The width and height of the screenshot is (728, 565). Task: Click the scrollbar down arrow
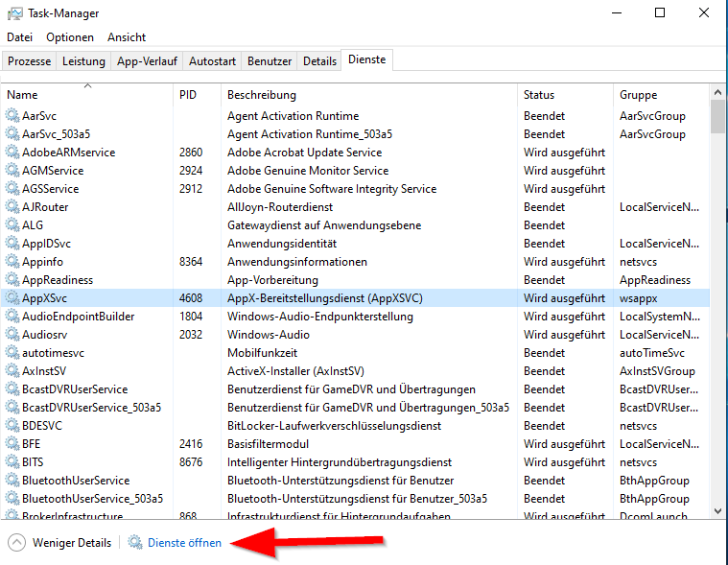[717, 511]
